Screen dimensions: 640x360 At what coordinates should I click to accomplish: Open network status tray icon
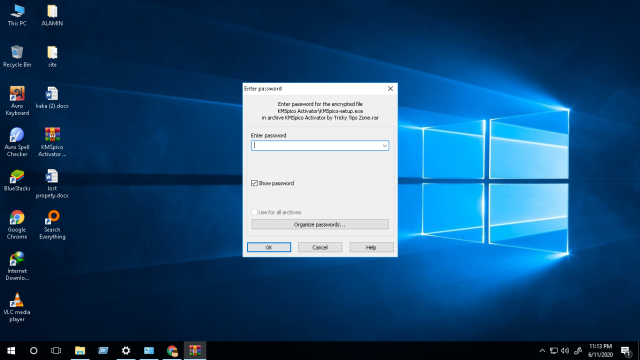point(554,351)
